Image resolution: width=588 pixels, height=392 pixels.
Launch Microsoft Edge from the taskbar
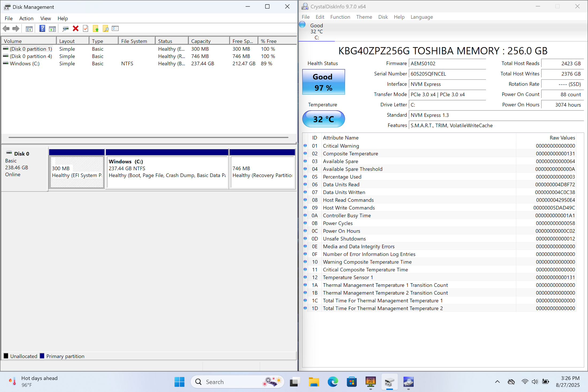tap(333, 382)
